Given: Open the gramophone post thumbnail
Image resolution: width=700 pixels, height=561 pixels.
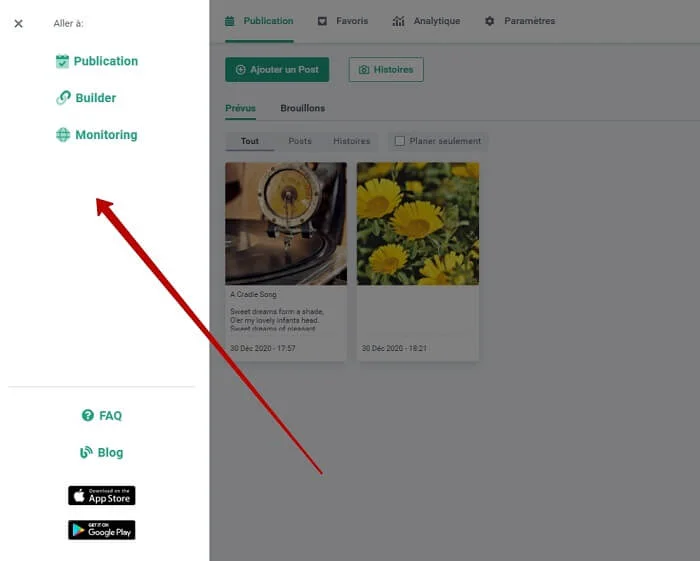Looking at the screenshot, I should tap(286, 224).
